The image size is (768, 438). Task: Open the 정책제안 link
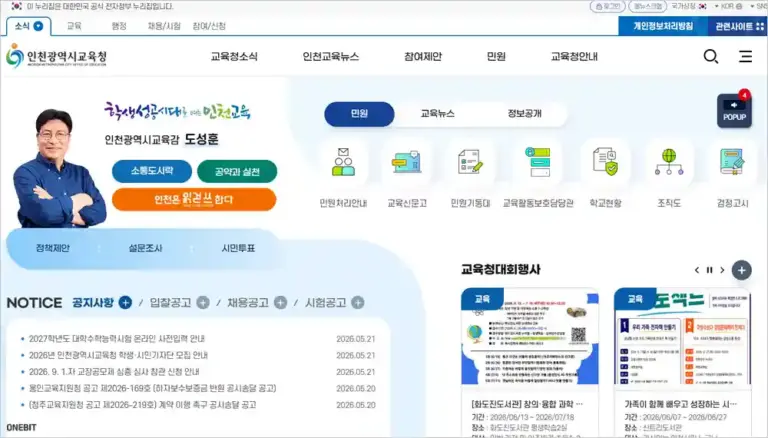coord(52,248)
